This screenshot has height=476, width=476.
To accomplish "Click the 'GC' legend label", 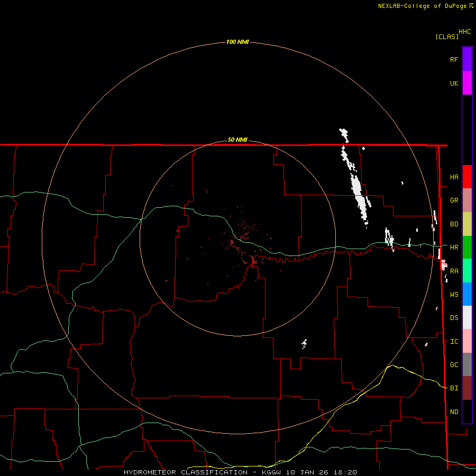I will [x=454, y=365].
